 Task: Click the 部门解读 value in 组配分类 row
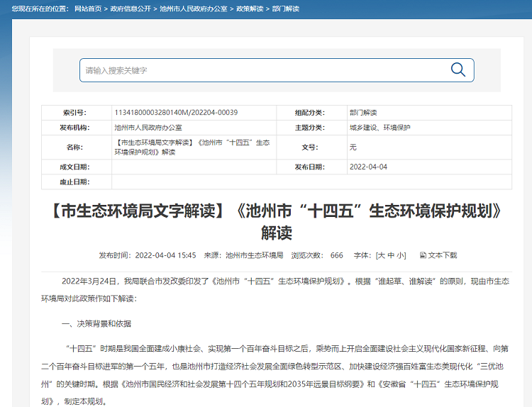(x=362, y=113)
